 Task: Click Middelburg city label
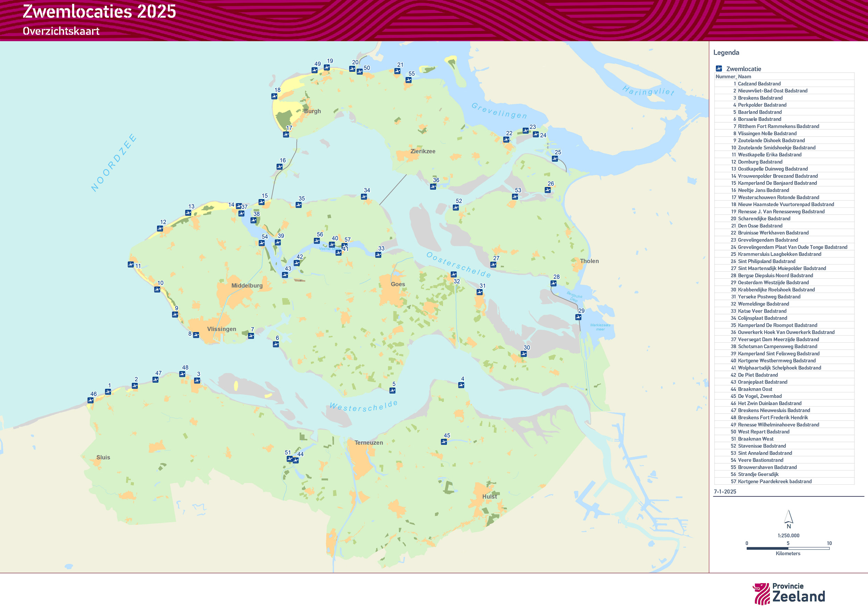247,286
